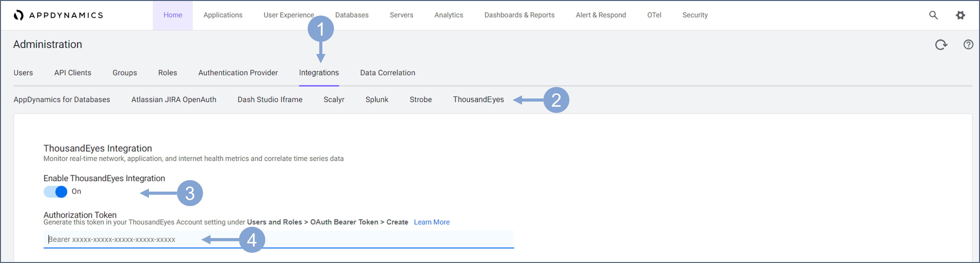Select the Atlassian JIRA OpenAuth tab
Image resolution: width=980 pixels, height=263 pixels.
tap(173, 100)
